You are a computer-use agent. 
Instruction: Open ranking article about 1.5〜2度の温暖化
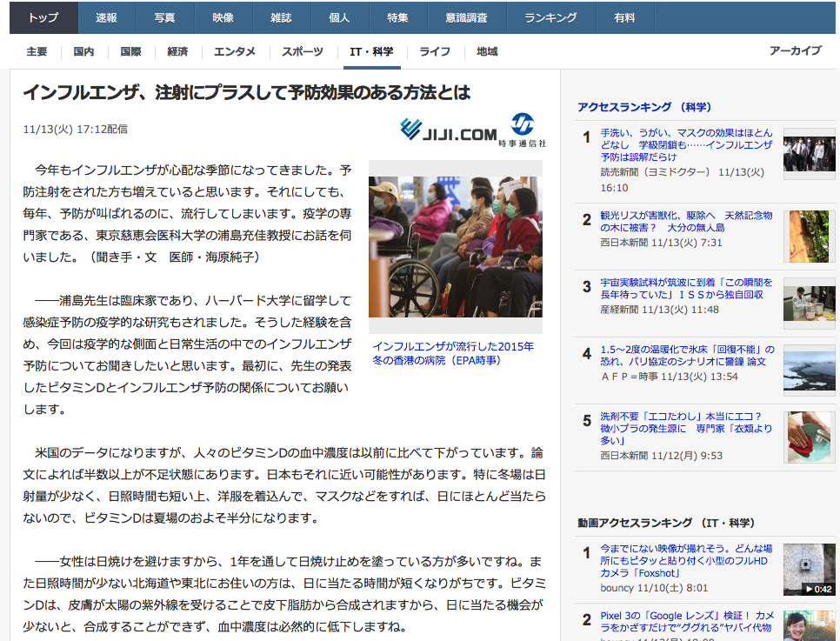coord(687,356)
